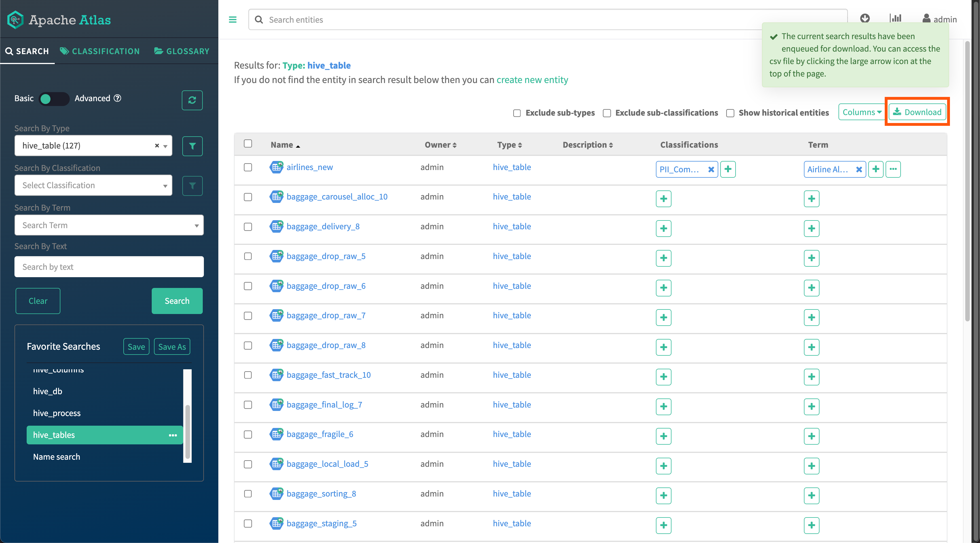Screen dimensions: 980x543
Task: Remove PII classification tag from airlines_new
Action: [711, 169]
